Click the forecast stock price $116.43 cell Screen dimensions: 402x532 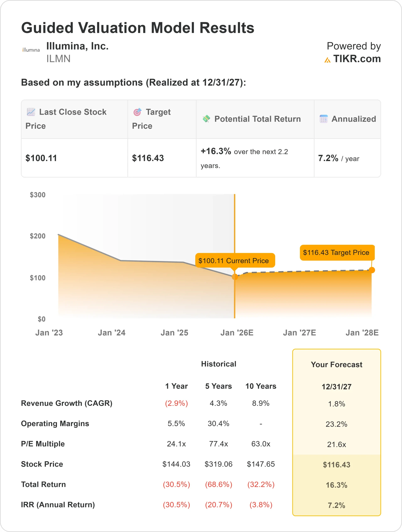[x=336, y=465]
